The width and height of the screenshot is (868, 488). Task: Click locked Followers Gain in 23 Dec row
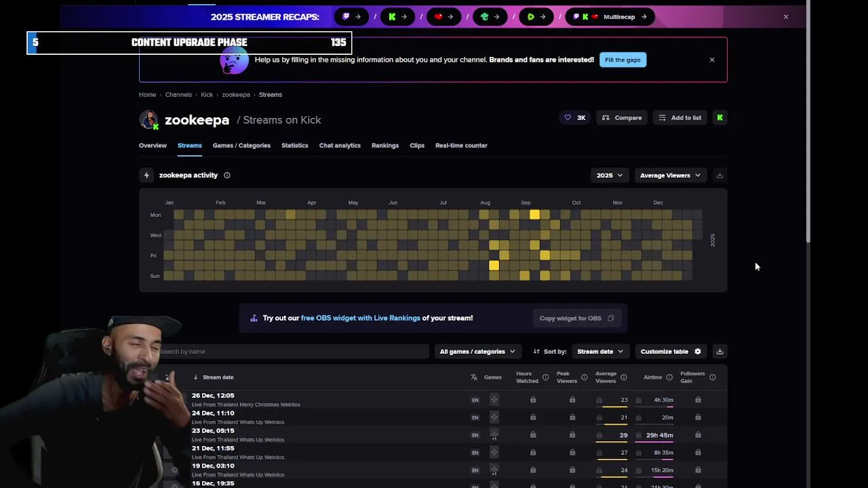pyautogui.click(x=698, y=435)
